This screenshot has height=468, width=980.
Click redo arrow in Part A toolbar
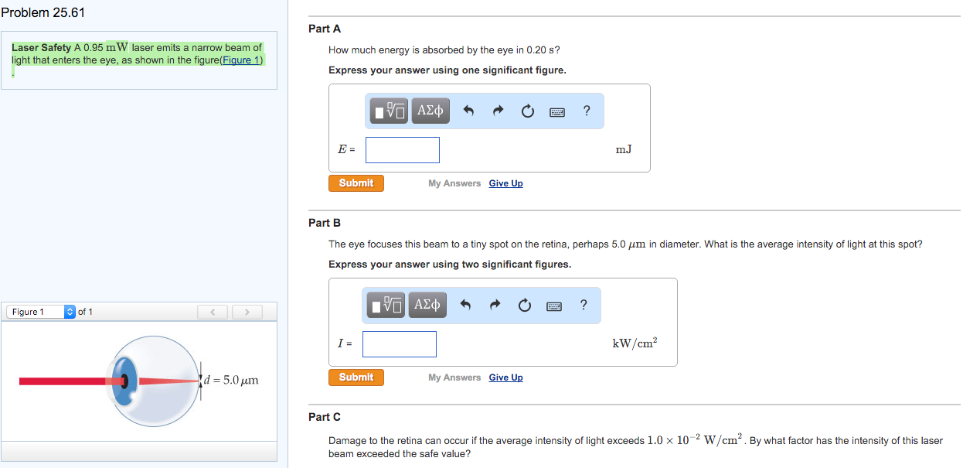[x=497, y=111]
